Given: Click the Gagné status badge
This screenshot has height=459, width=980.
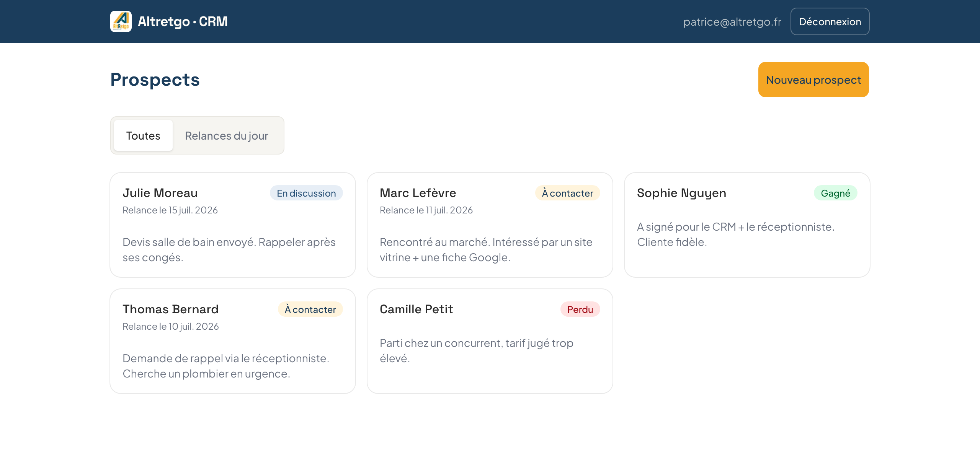Looking at the screenshot, I should point(835,193).
